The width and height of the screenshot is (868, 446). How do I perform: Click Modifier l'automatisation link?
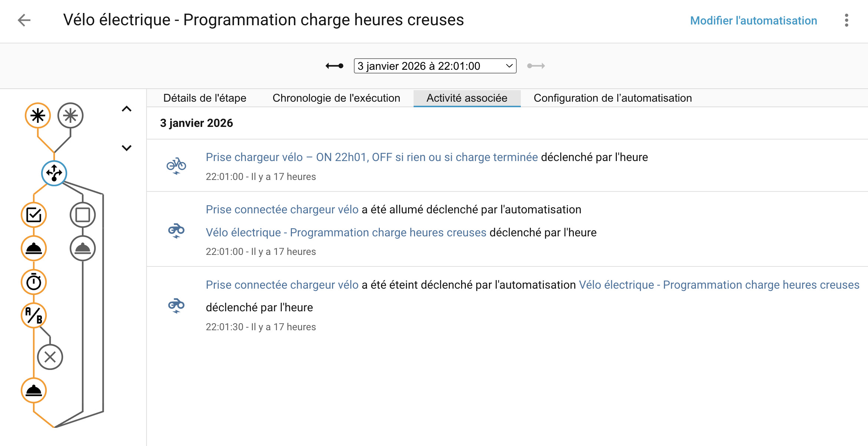click(x=753, y=20)
